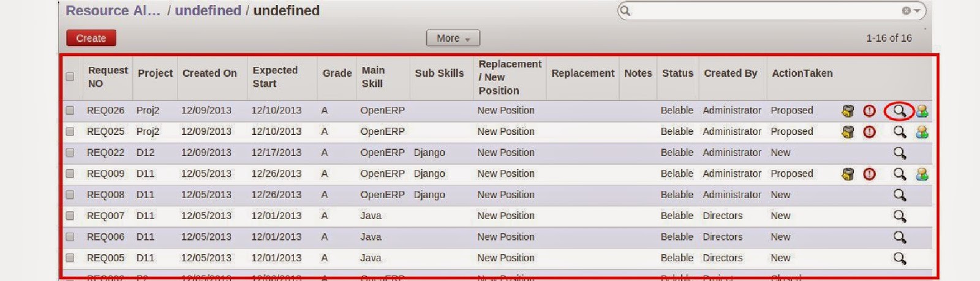Sort the list by the Created On column
This screenshot has height=281, width=980.
(x=209, y=73)
